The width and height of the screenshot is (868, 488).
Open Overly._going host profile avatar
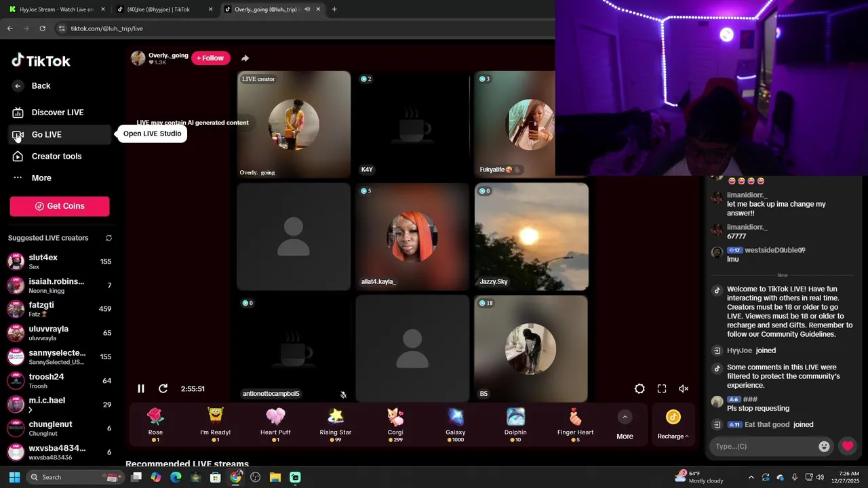click(138, 58)
